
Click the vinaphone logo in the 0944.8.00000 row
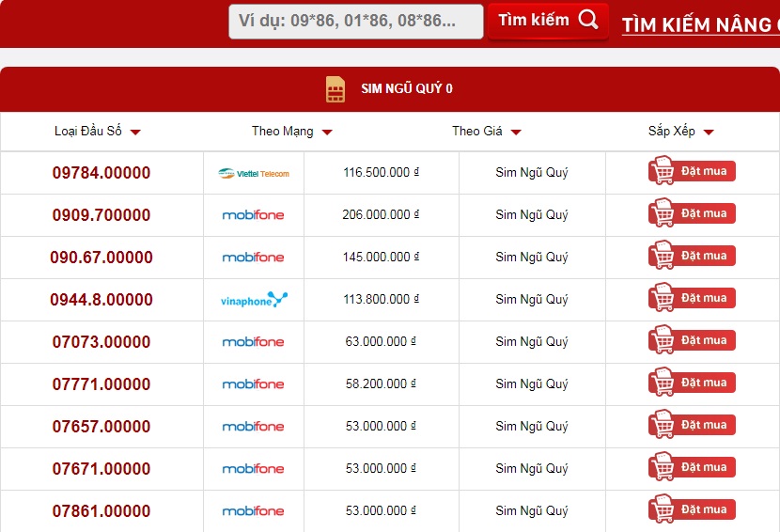click(254, 300)
